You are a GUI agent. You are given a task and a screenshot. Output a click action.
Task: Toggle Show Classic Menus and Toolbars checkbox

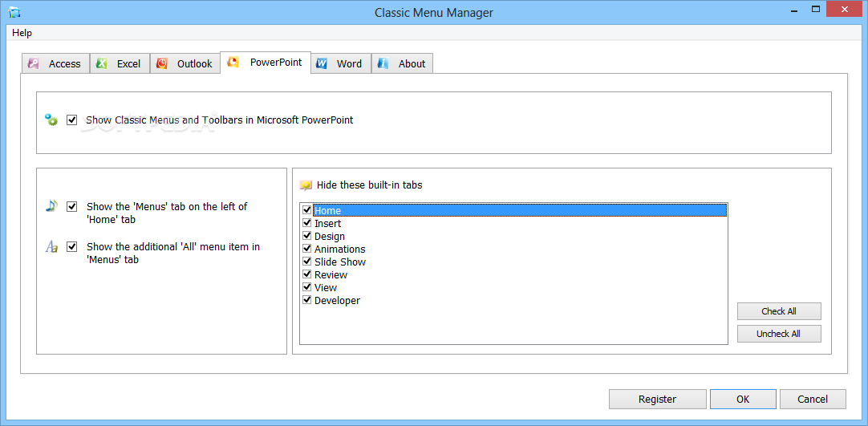point(71,120)
